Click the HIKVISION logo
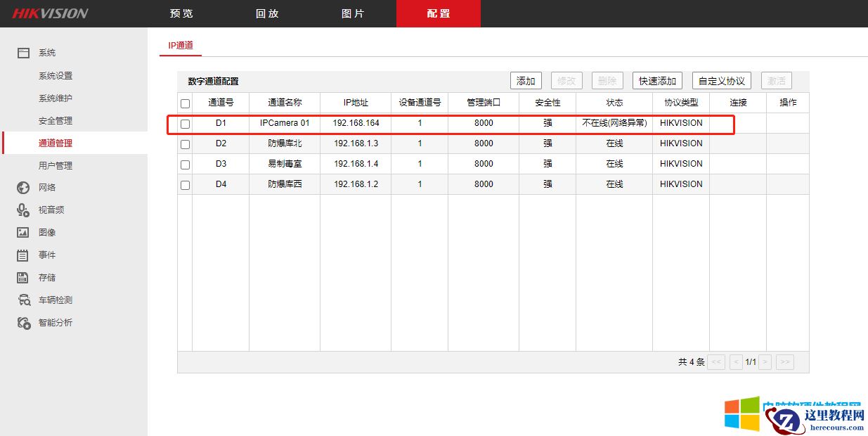 (48, 13)
